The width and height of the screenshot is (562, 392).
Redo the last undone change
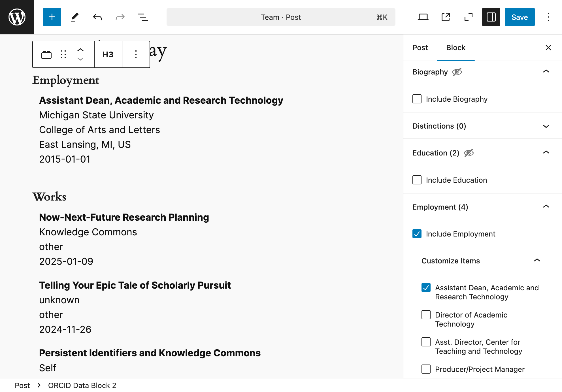[120, 17]
